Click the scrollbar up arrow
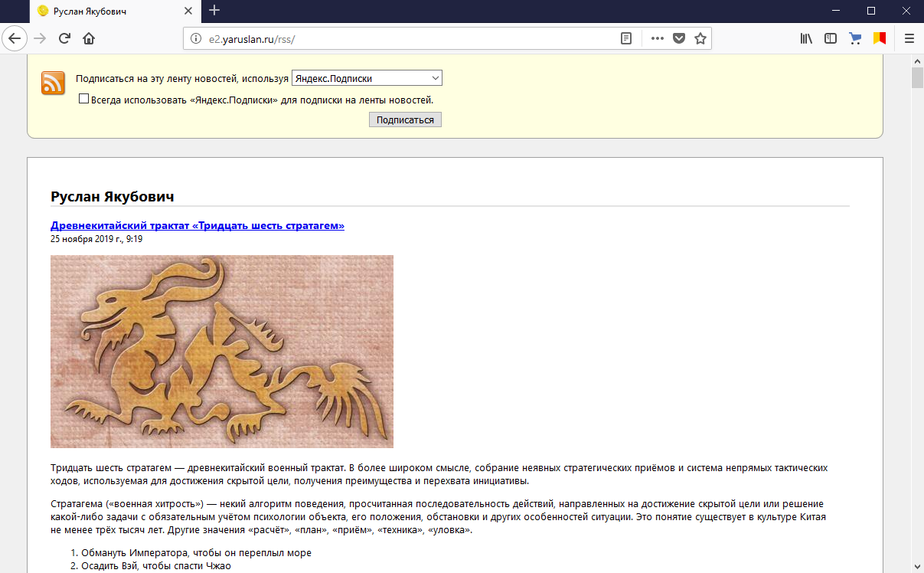This screenshot has width=924, height=573. pyautogui.click(x=917, y=61)
